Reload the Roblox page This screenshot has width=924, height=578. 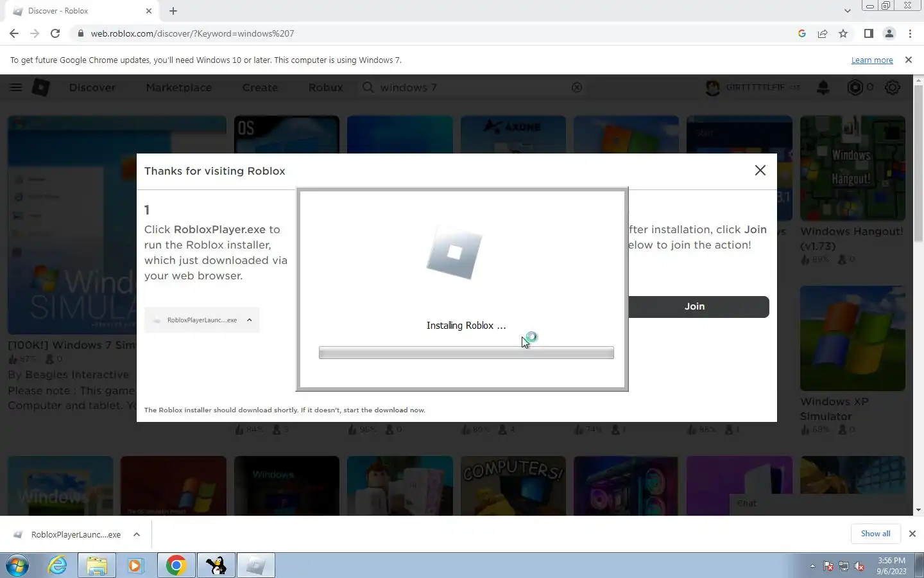pyautogui.click(x=55, y=33)
